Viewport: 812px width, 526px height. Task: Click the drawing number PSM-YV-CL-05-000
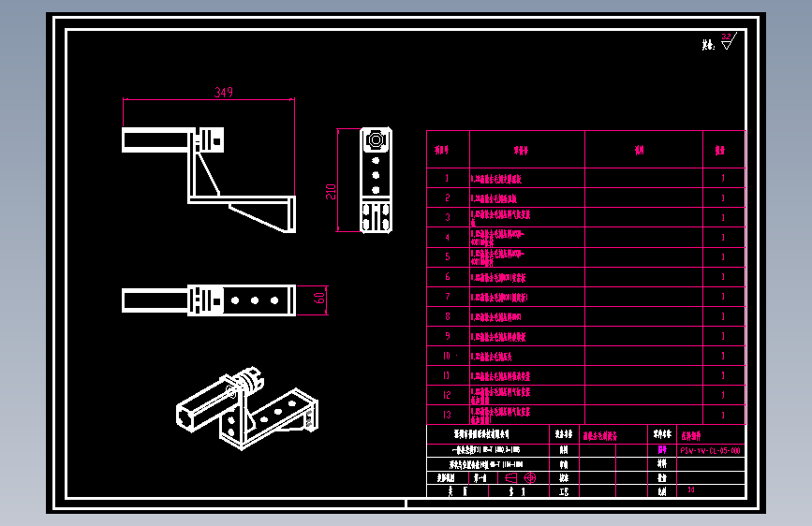point(711,451)
